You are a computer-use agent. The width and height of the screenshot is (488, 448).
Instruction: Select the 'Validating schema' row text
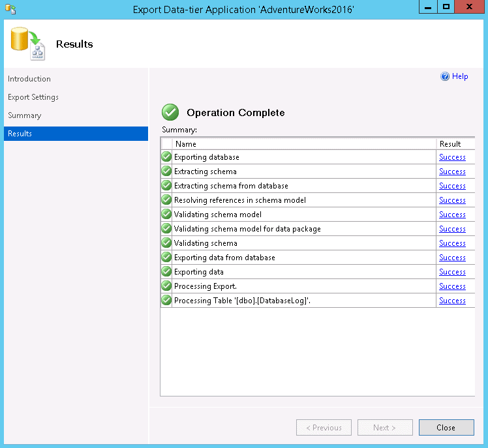(x=206, y=243)
